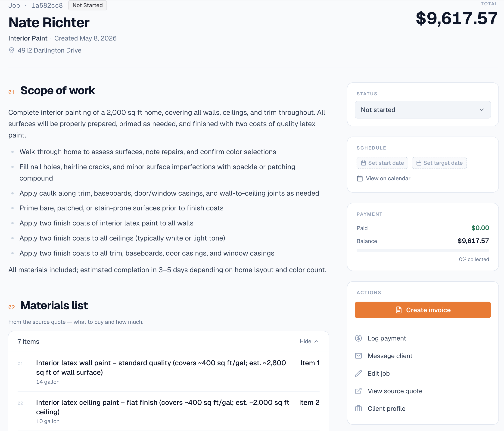Click the payment collected progress bar
Screen dimensions: 504x431
click(423, 250)
